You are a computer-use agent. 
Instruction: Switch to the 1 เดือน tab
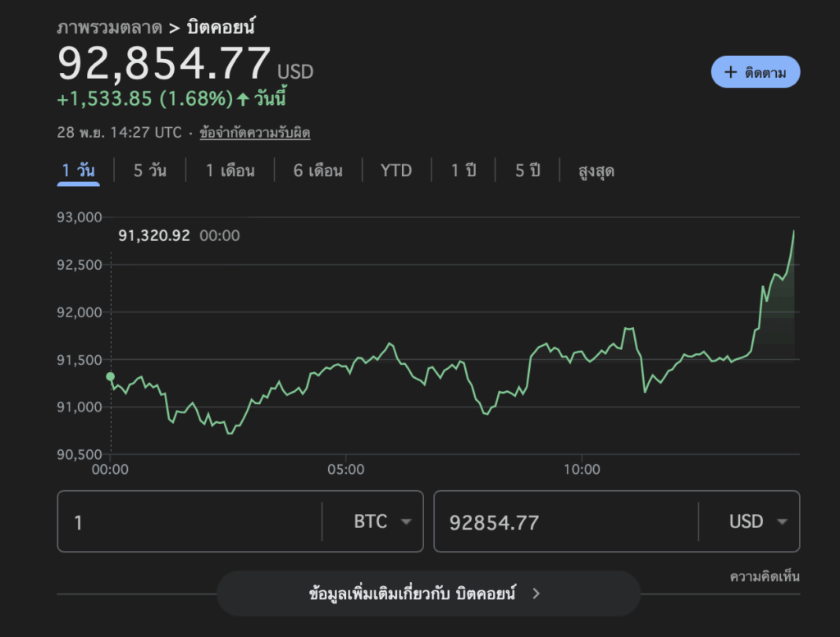point(230,171)
